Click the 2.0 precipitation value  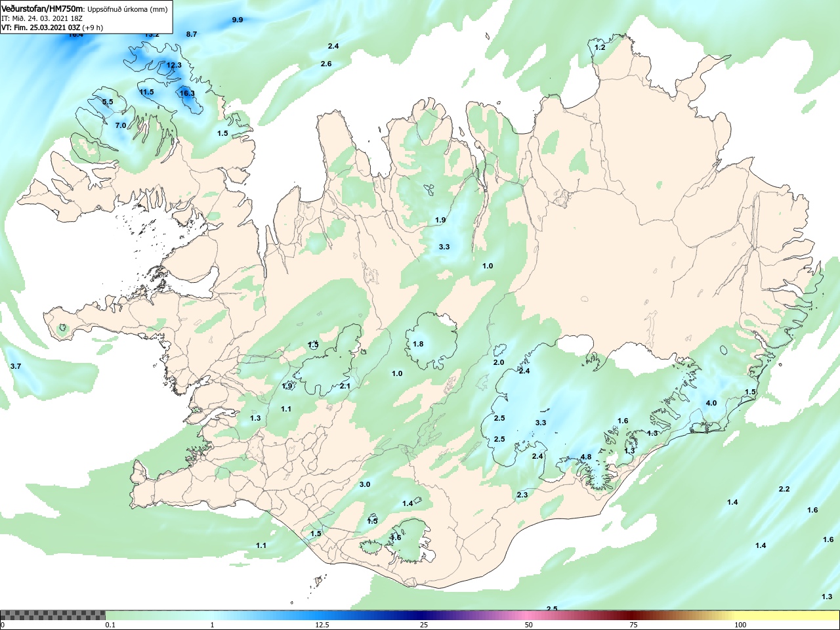499,362
